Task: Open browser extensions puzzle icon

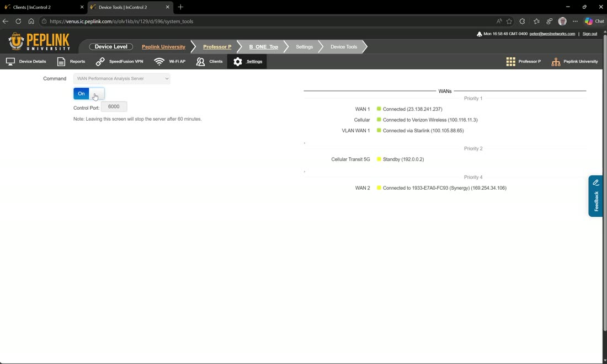Action: (522, 22)
